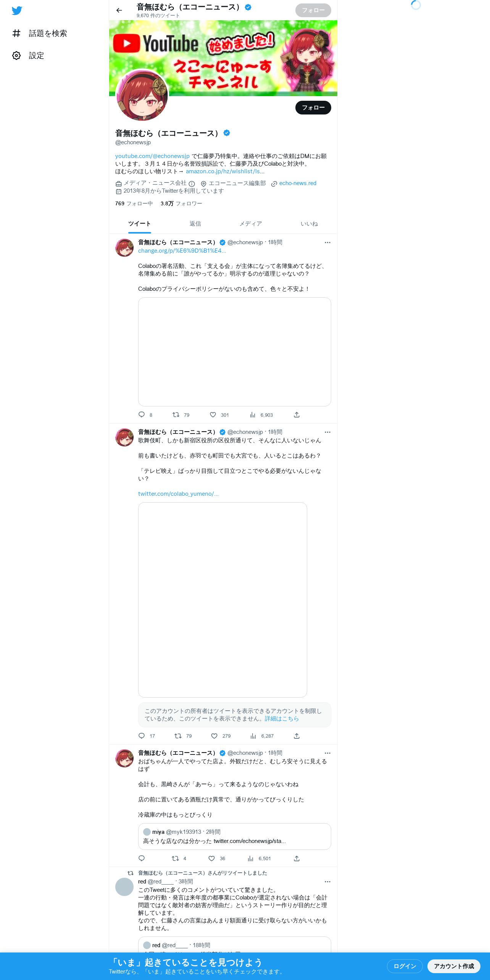Image resolution: width=490 pixels, height=980 pixels.
Task: Switch to the メディア tab
Action: coord(251,224)
